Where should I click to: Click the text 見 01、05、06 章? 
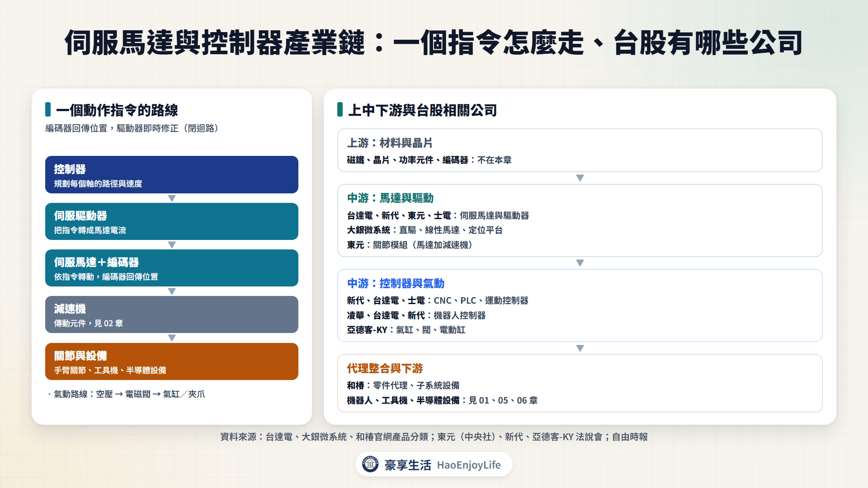[x=503, y=400]
